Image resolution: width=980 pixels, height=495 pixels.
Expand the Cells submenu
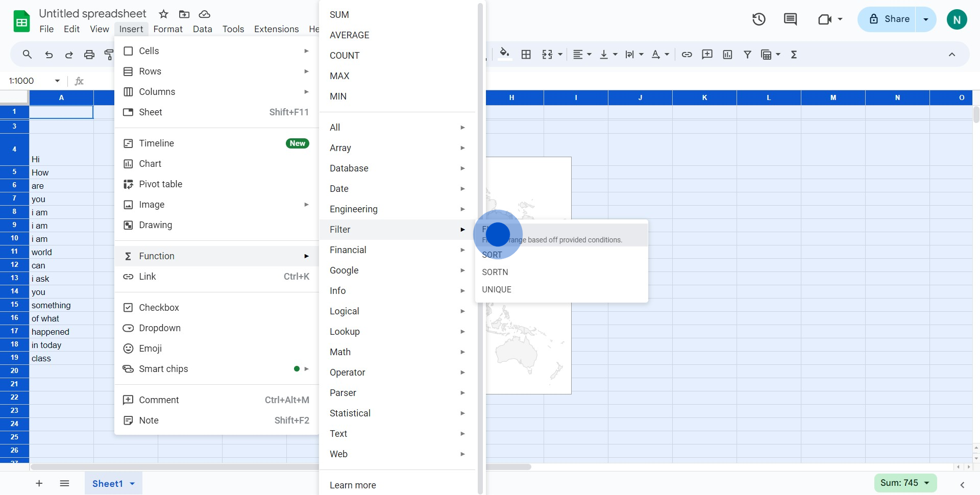click(x=216, y=51)
